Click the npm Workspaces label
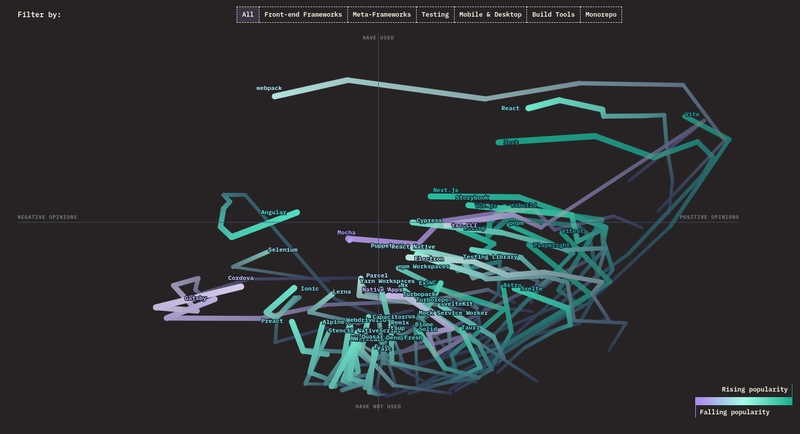The image size is (800, 434). click(x=423, y=266)
